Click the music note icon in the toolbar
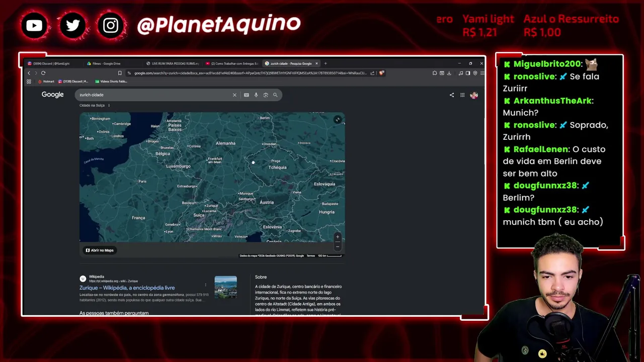Screen dimensions: 644x362 pos(461,73)
